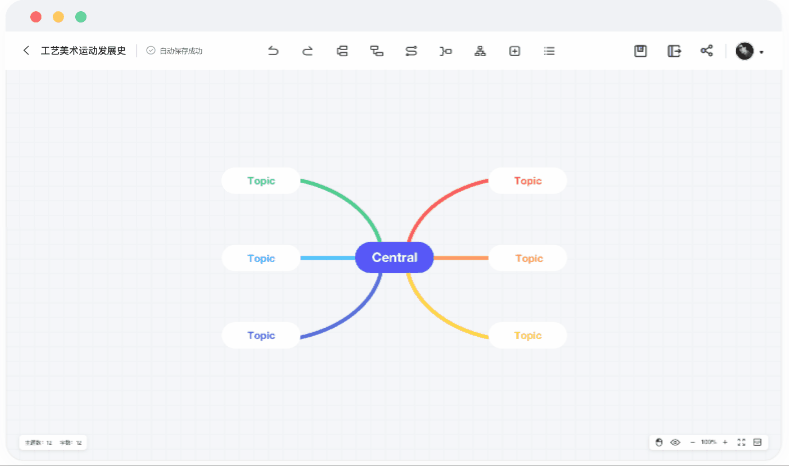Click the save icon in toolbar

[641, 51]
